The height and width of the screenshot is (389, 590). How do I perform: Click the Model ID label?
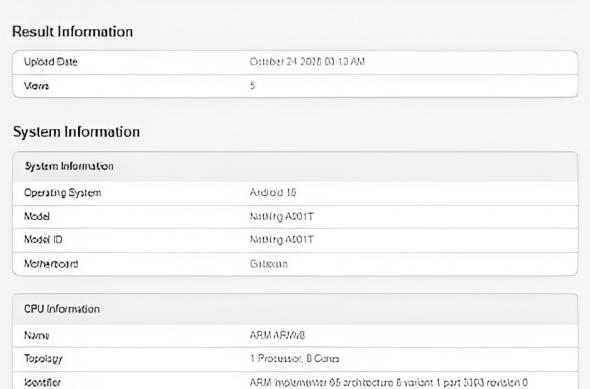coord(43,240)
